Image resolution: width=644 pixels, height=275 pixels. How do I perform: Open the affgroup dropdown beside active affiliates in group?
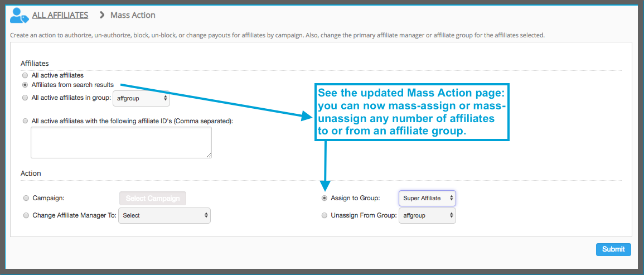141,98
